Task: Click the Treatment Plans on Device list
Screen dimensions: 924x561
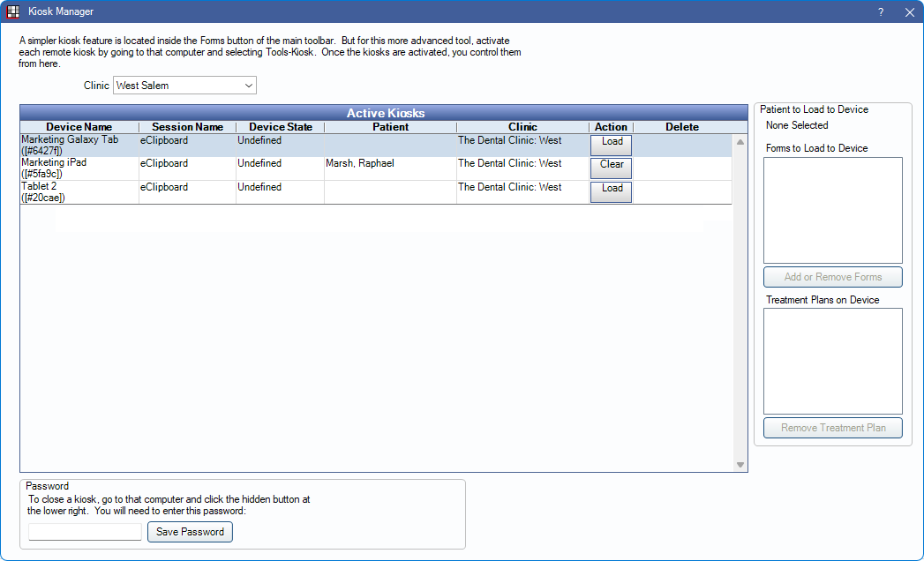Action: (832, 361)
